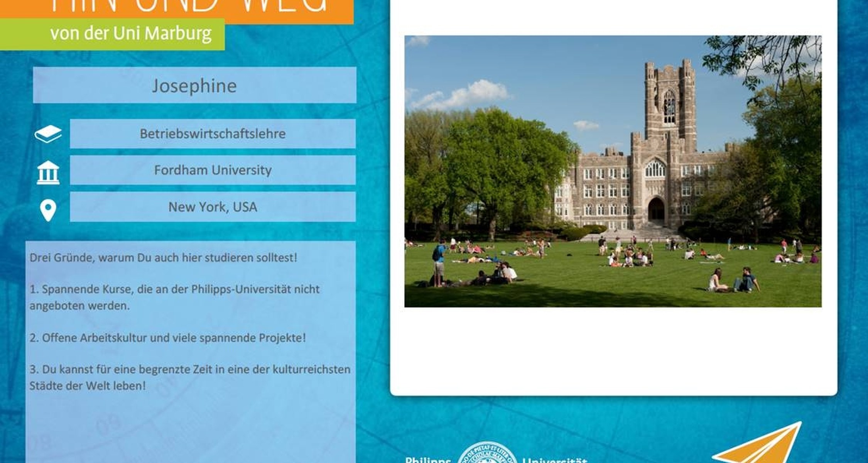This screenshot has width=868, height=463.
Task: Select the Betriebswirtschaftslehre field
Action: [213, 133]
